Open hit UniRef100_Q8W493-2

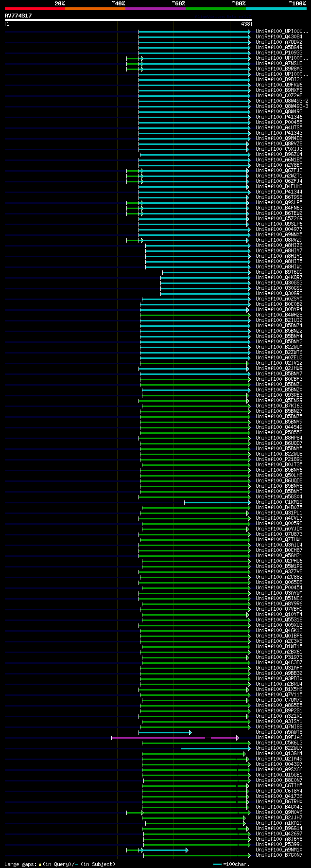pos(282,101)
